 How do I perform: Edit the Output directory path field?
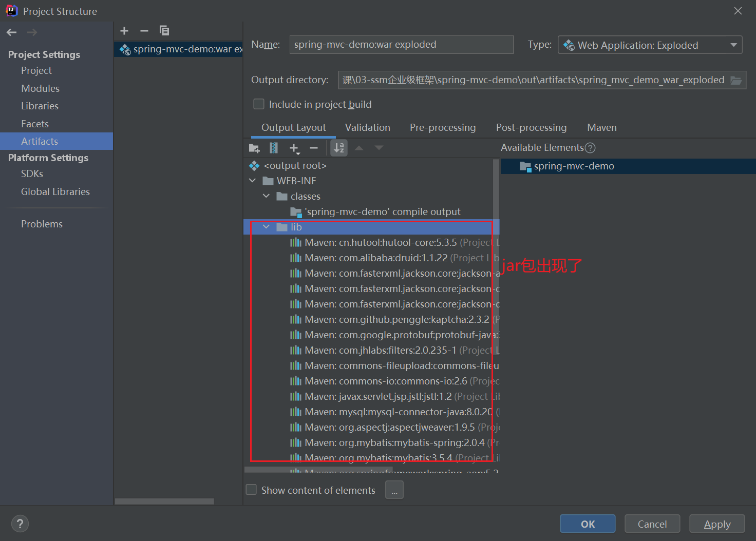click(x=533, y=80)
